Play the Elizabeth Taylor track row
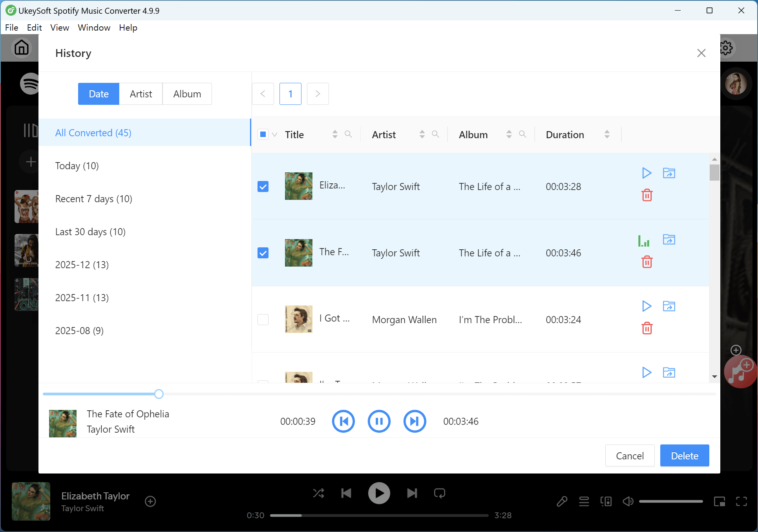 [x=647, y=173]
